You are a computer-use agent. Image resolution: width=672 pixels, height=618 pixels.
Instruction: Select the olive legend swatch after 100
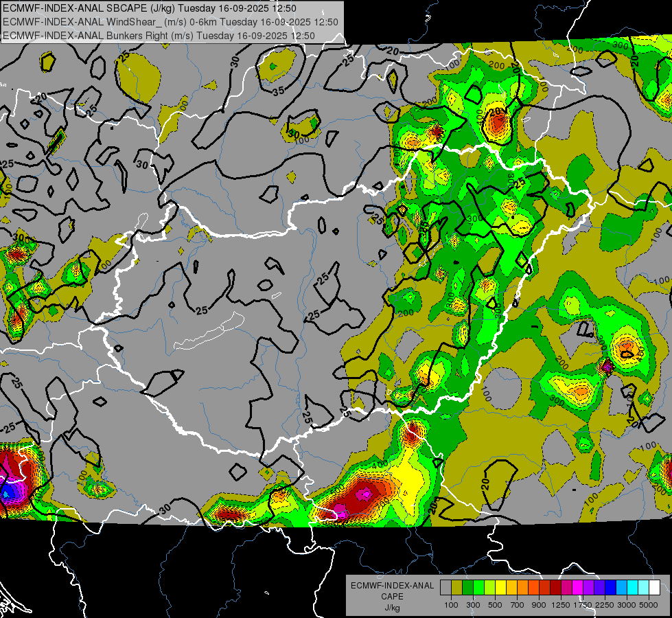(x=456, y=588)
